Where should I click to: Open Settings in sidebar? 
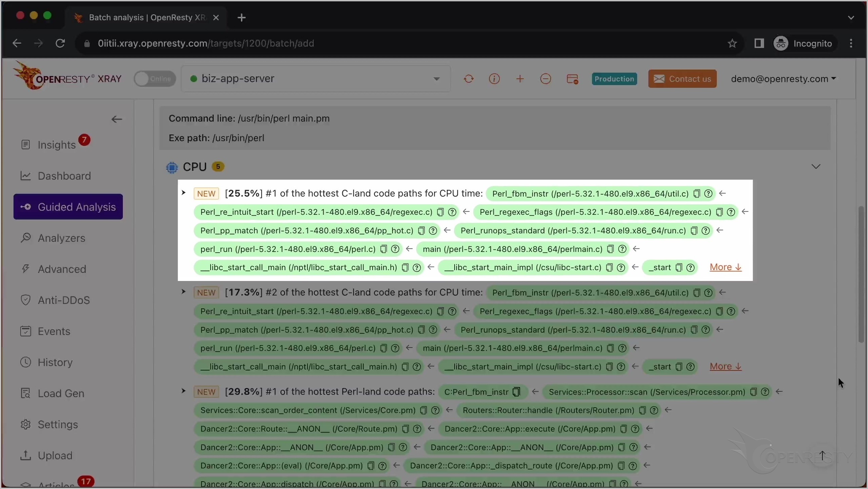pyautogui.click(x=50, y=424)
